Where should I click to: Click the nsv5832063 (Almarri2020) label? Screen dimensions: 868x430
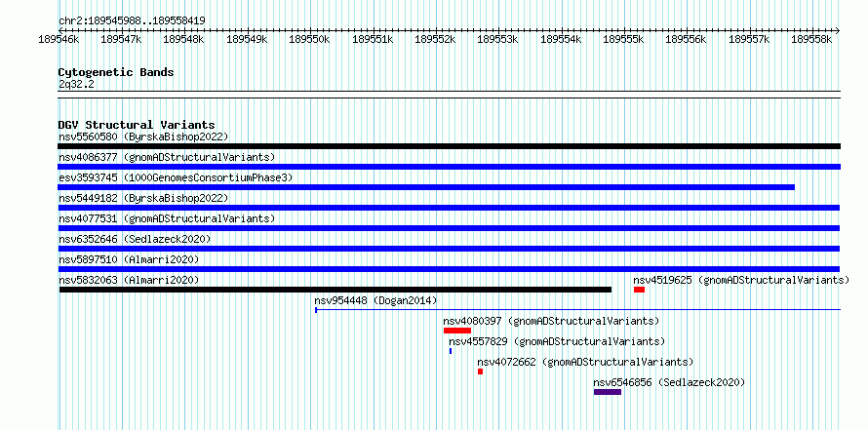point(129,280)
